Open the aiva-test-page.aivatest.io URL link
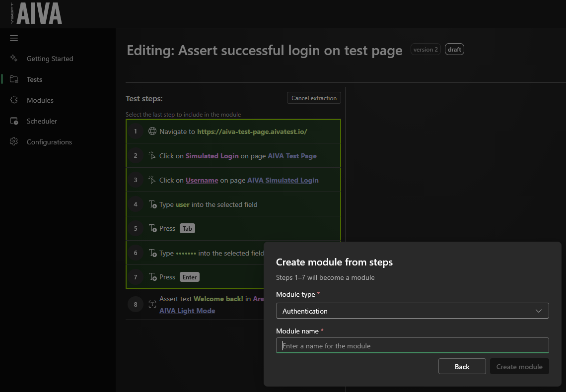The height and width of the screenshot is (392, 566). click(252, 131)
